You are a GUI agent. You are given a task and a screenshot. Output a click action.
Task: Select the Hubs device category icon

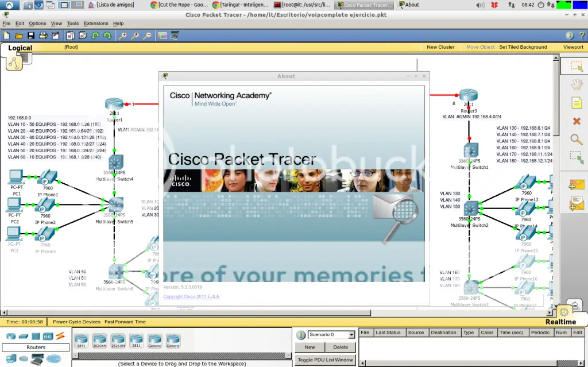point(36,336)
